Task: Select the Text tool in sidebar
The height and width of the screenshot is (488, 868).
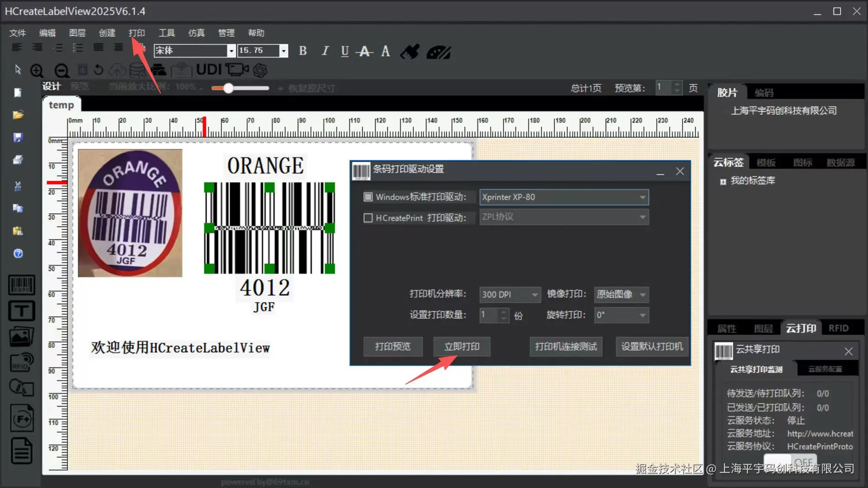Action: 21,311
